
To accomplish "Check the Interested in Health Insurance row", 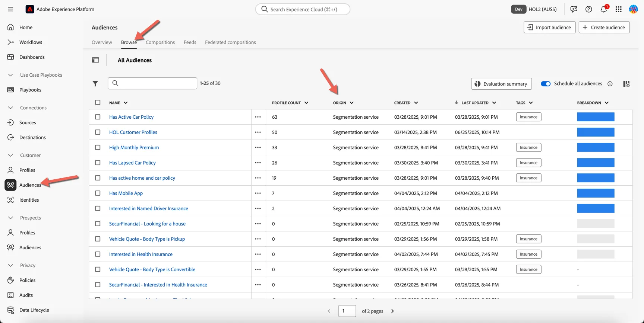I will click(98, 254).
